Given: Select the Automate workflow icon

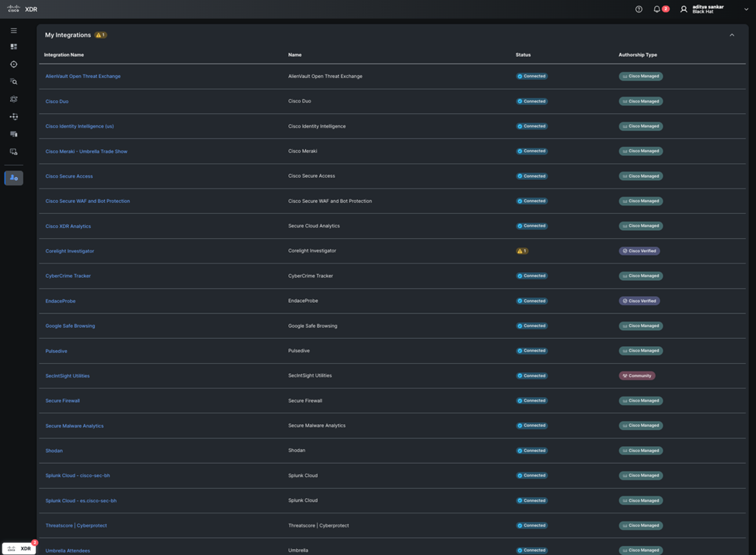Looking at the screenshot, I should (13, 116).
